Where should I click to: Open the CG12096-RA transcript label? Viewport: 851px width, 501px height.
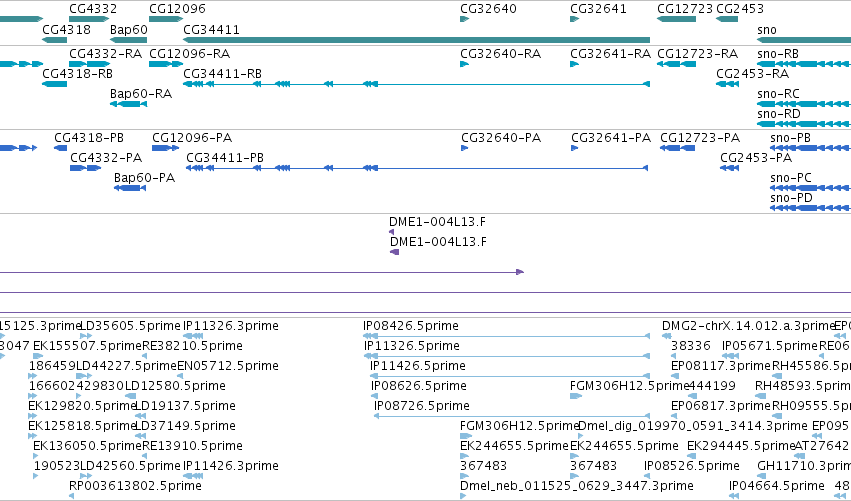click(189, 54)
